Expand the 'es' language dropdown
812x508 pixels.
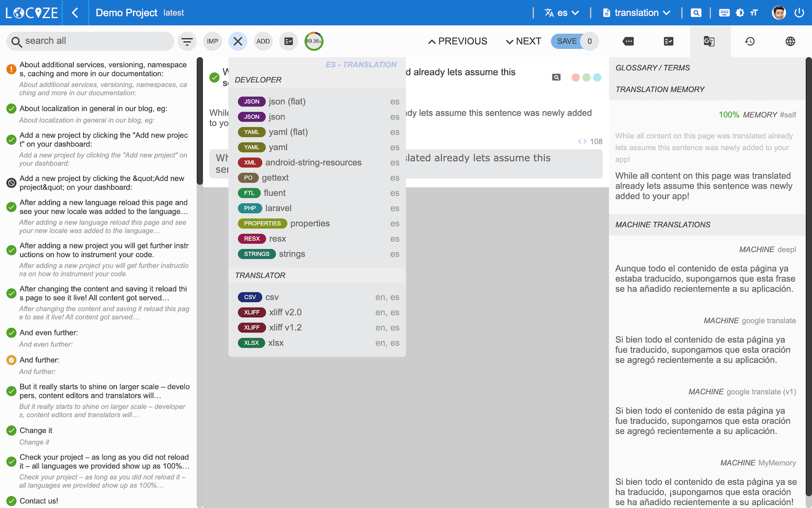[x=562, y=13]
